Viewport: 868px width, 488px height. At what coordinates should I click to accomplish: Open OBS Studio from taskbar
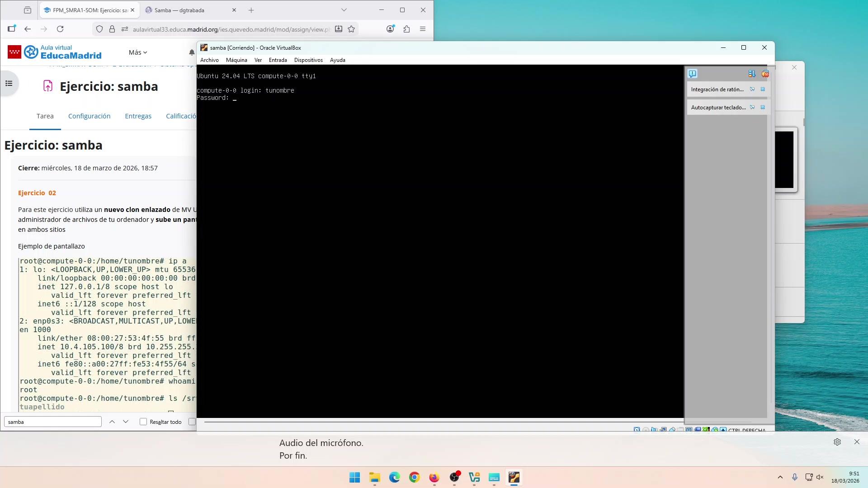pyautogui.click(x=454, y=477)
